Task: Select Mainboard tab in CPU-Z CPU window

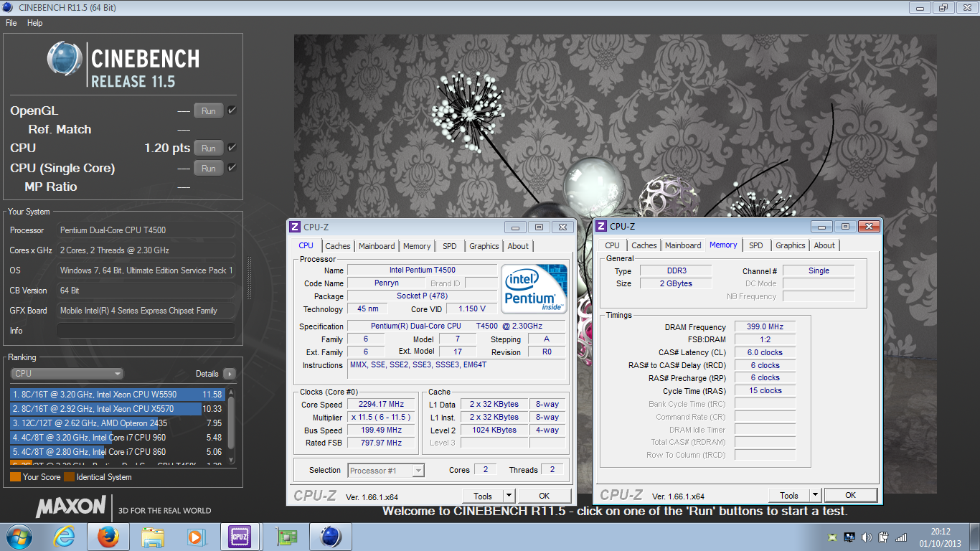Action: click(x=377, y=246)
